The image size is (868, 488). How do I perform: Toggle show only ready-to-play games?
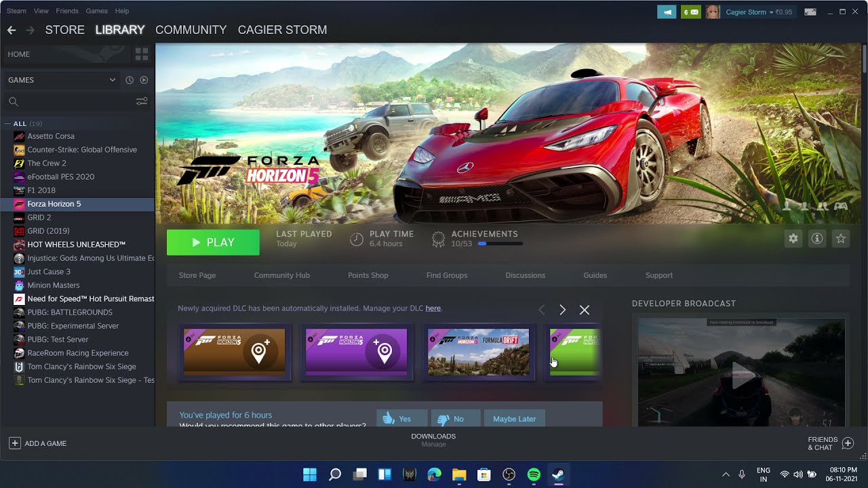coord(144,80)
